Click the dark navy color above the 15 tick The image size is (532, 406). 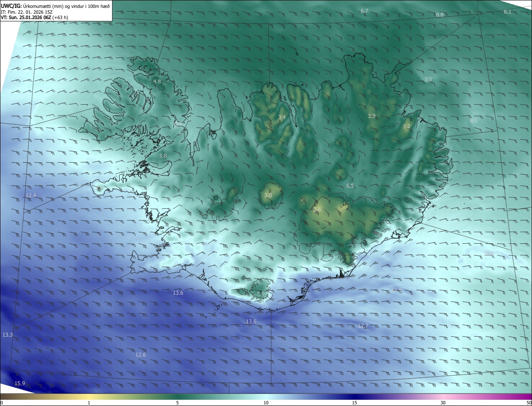(x=355, y=397)
